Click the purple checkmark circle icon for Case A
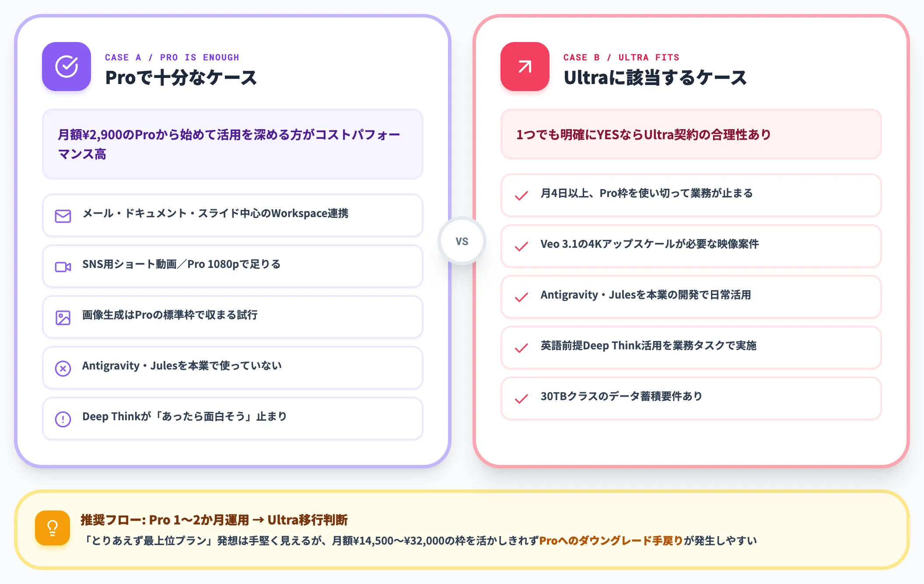 [x=66, y=67]
